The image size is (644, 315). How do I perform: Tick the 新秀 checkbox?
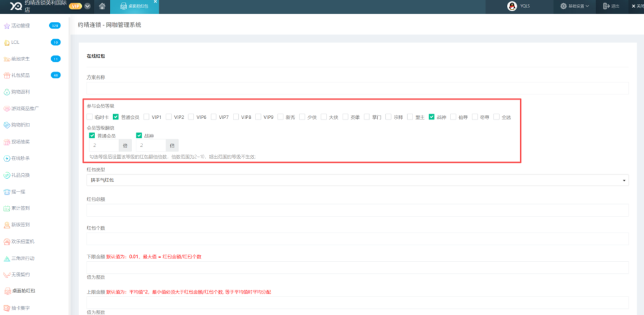click(x=281, y=117)
